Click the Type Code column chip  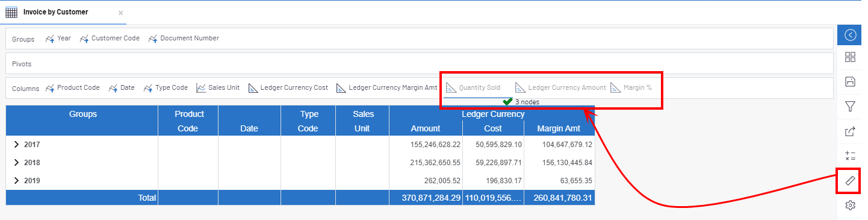[166, 88]
